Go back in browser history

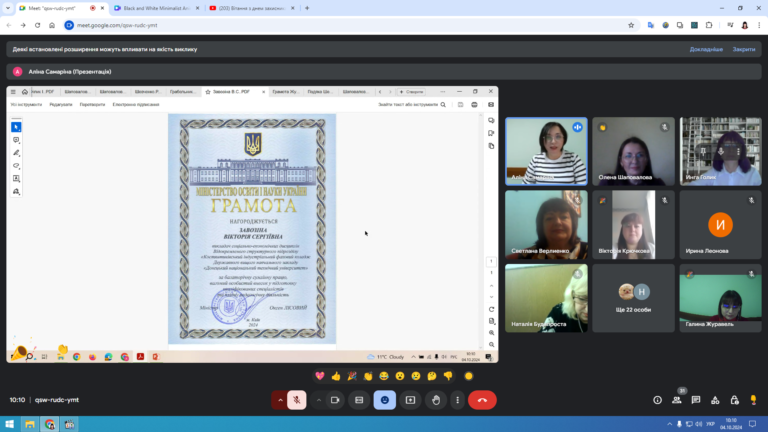[x=9, y=25]
